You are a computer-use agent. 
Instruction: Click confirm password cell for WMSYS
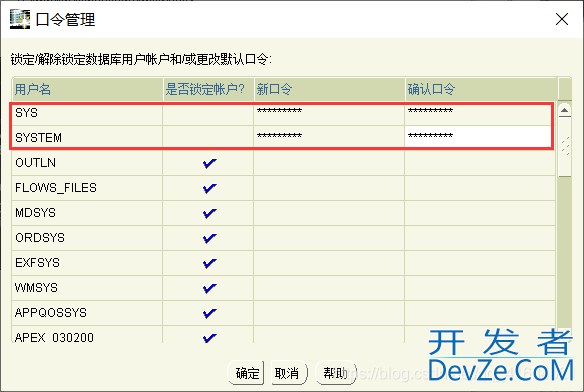[x=479, y=288]
